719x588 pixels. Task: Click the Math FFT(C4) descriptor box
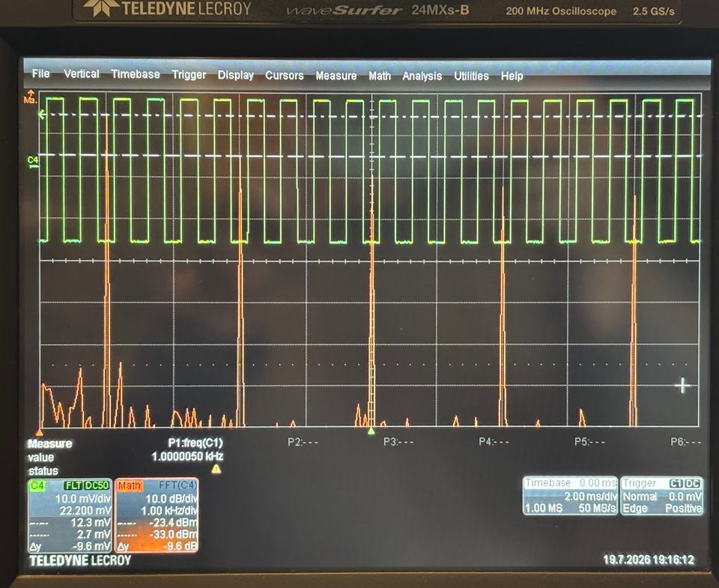[157, 515]
